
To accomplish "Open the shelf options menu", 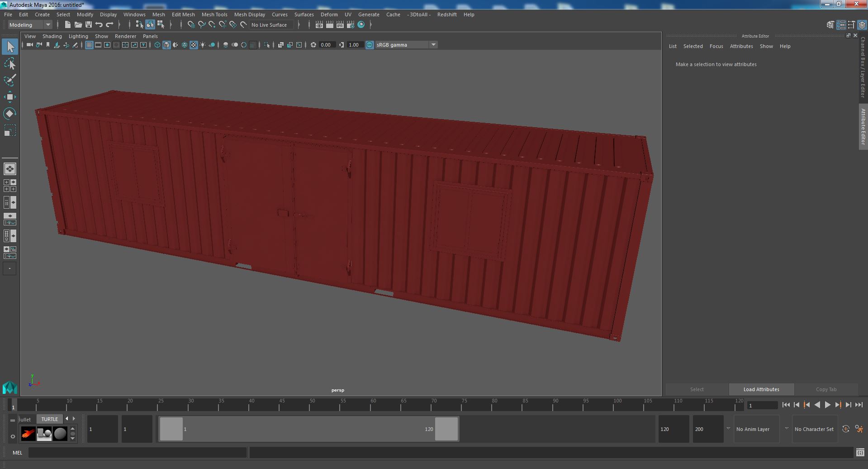I will [x=13, y=436].
